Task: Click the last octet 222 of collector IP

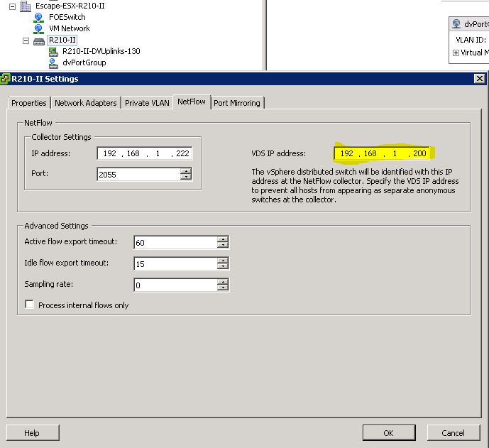Action: click(182, 153)
